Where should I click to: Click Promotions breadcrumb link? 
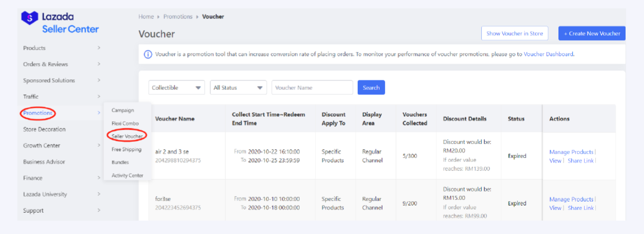click(x=178, y=17)
